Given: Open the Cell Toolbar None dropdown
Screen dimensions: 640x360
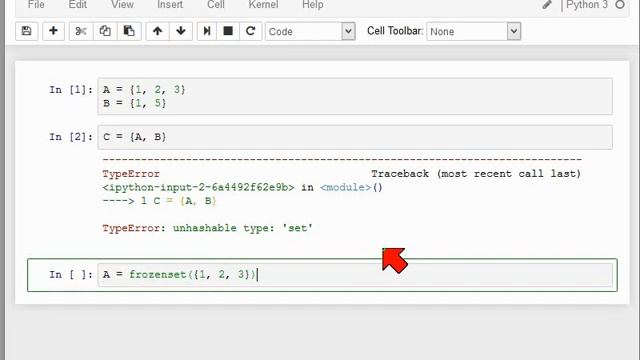Looking at the screenshot, I should coord(473,31).
